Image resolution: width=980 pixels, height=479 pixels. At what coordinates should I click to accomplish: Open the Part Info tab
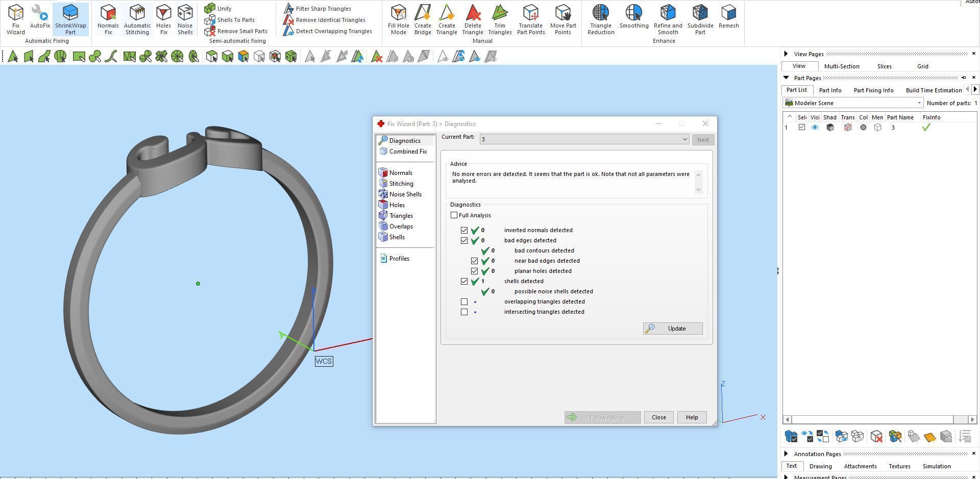(x=830, y=90)
